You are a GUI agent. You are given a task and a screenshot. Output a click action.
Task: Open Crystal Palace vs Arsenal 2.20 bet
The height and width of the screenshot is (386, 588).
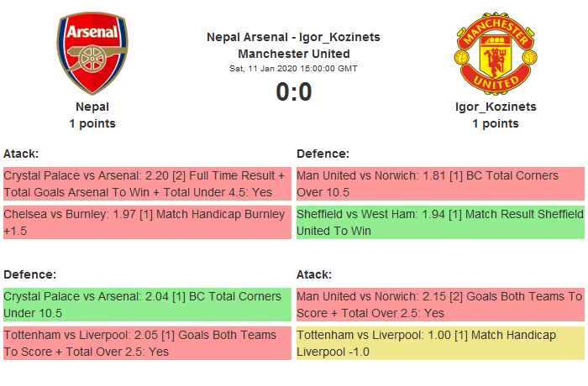(x=146, y=184)
